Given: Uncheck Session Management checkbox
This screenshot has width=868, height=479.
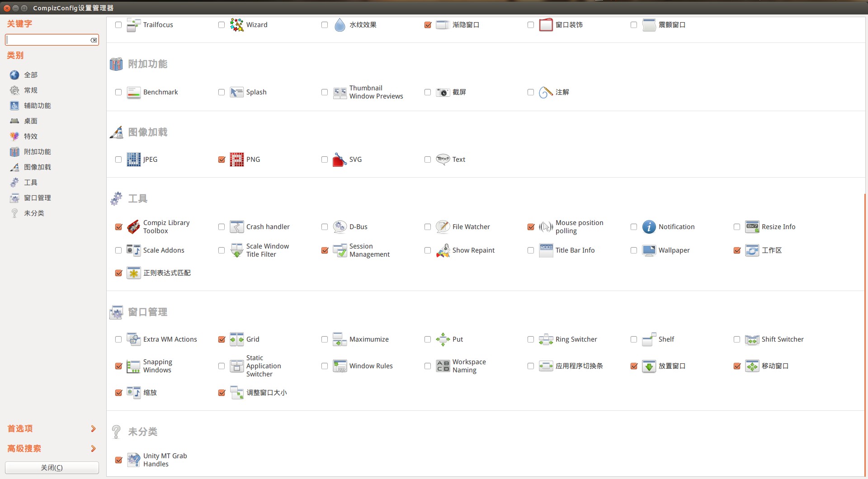Looking at the screenshot, I should point(325,250).
